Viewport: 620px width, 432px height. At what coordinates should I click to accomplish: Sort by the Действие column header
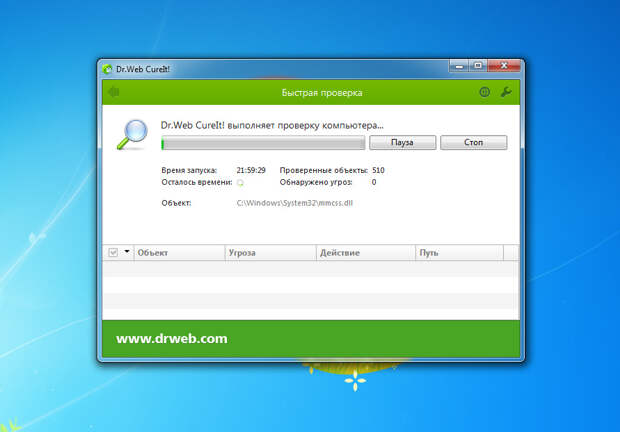(366, 253)
